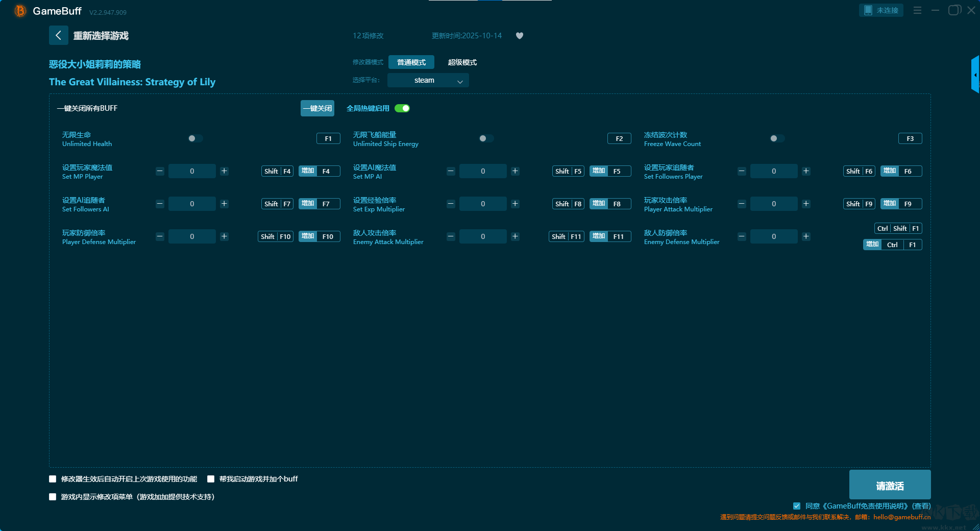Click the plus icon for Enemy Defense Multiplier

pos(806,236)
